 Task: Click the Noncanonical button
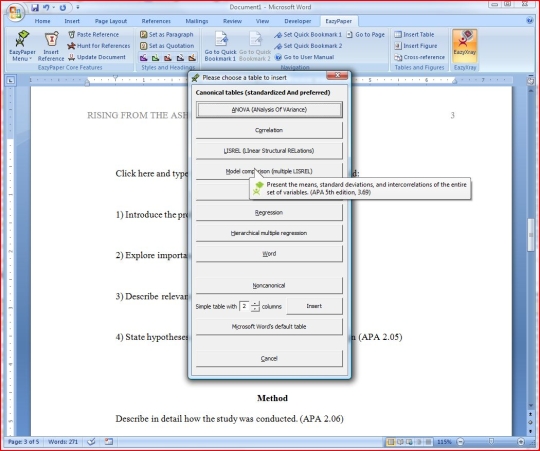pyautogui.click(x=269, y=285)
